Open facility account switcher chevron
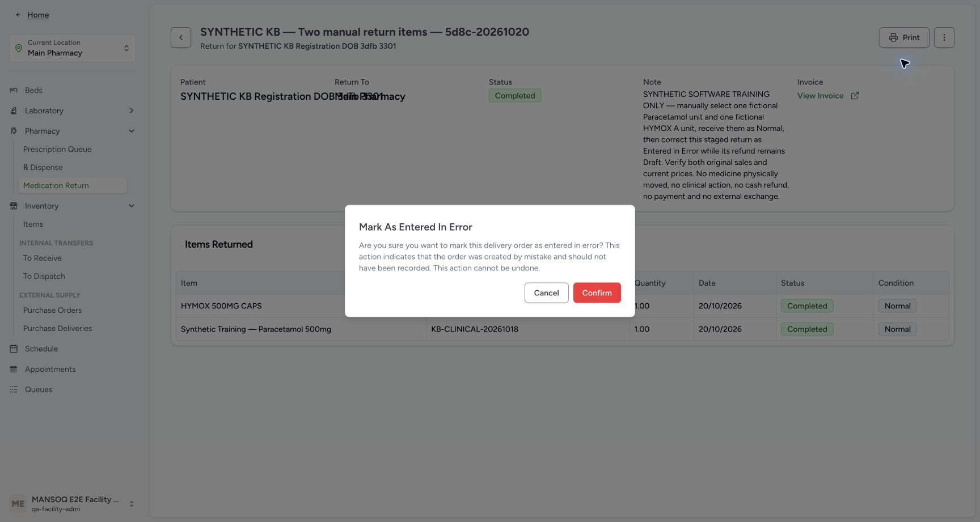The image size is (980, 522). point(132,503)
